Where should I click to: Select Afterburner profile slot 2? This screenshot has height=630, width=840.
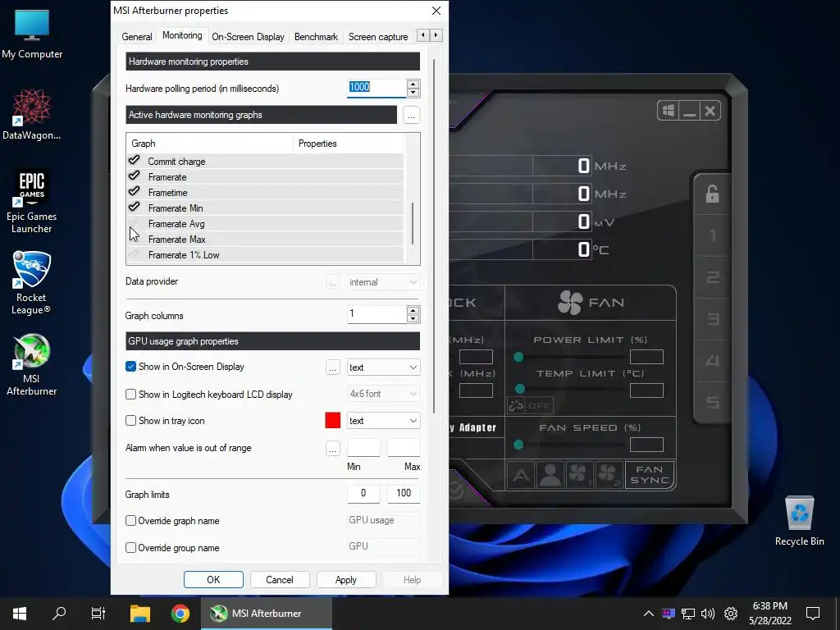713,277
